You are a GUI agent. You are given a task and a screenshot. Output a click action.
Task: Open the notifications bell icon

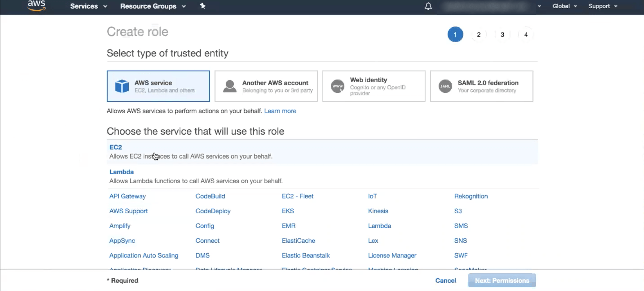point(428,6)
